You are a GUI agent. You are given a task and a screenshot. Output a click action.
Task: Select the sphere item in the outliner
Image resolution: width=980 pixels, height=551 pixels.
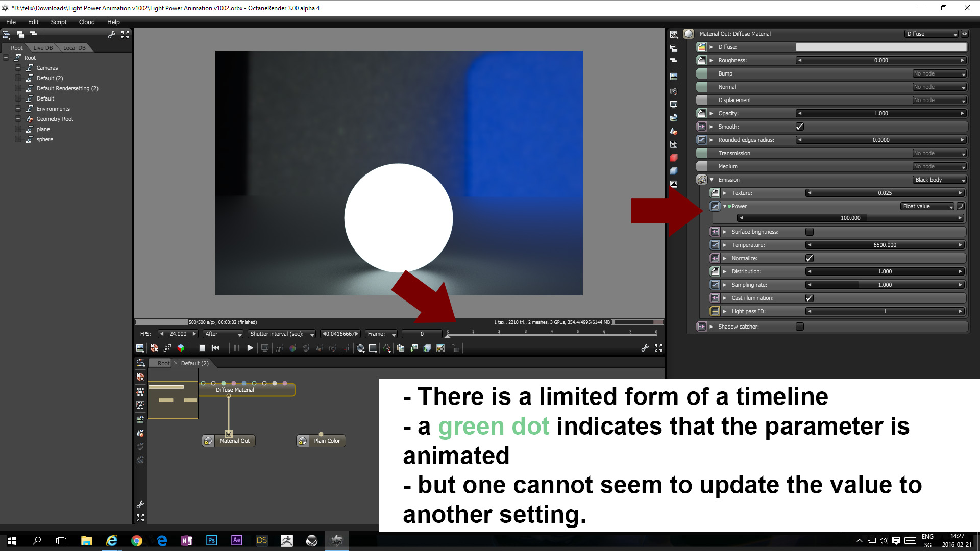(44, 139)
